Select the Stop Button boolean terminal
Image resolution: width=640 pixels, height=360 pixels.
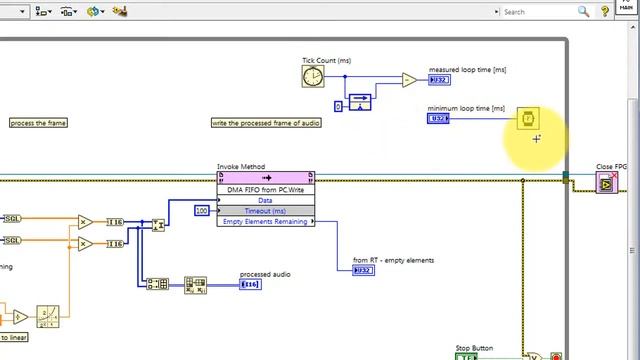point(466,357)
